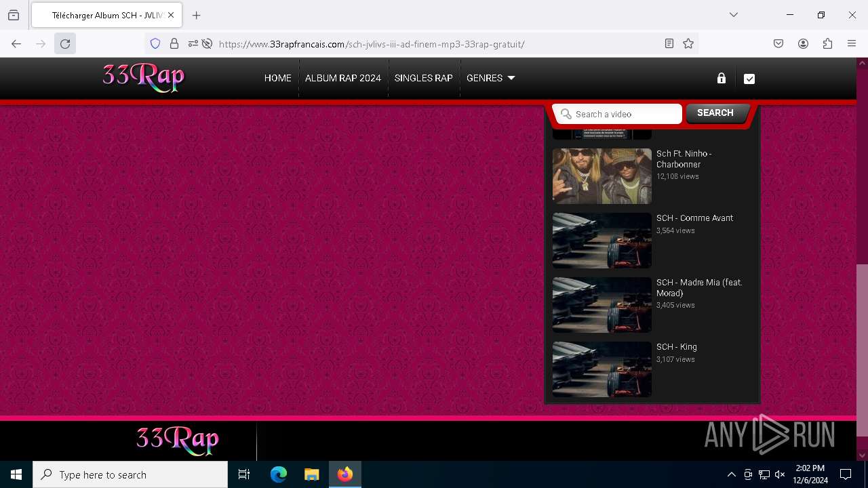The height and width of the screenshot is (488, 868).
Task: Open Firefox application menu
Action: point(852,44)
